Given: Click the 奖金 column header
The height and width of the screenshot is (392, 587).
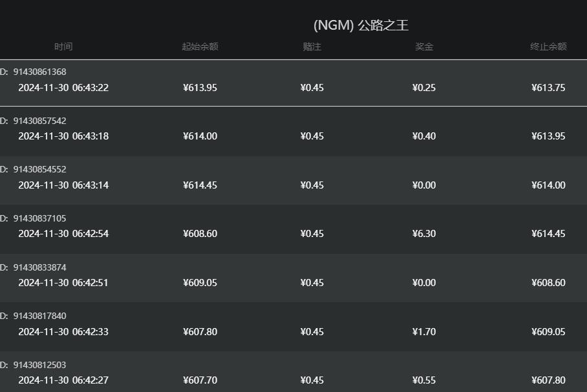Looking at the screenshot, I should tap(424, 46).
